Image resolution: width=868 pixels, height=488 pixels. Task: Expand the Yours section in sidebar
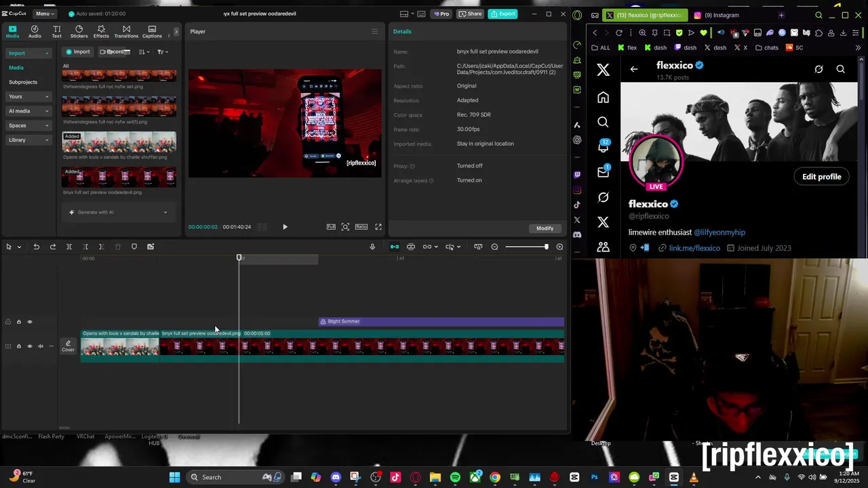28,96
